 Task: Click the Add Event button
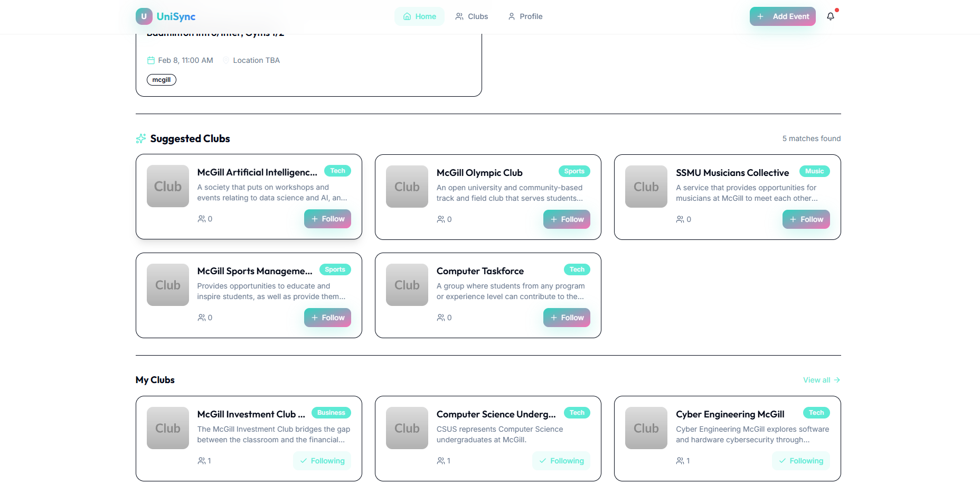[783, 16]
